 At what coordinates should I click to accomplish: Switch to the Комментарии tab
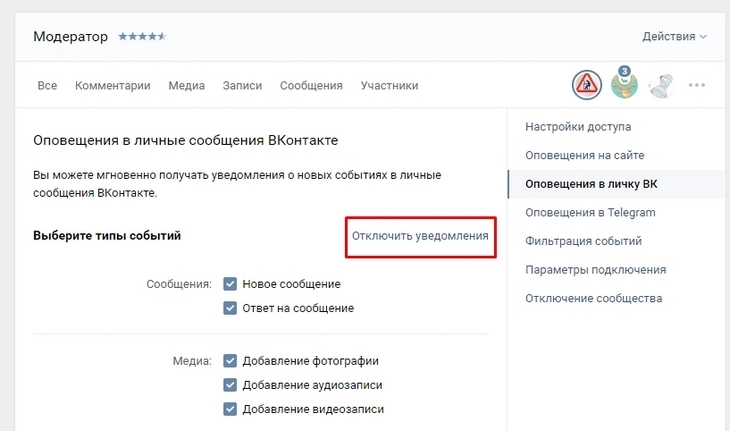[113, 86]
